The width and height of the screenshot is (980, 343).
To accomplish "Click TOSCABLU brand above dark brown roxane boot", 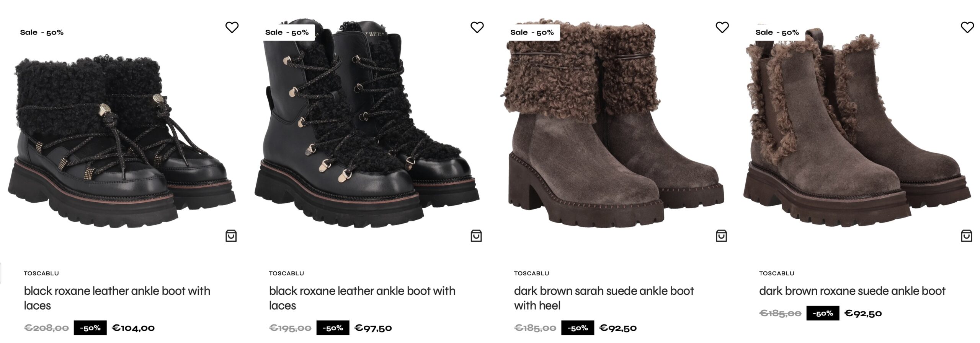I will [776, 273].
